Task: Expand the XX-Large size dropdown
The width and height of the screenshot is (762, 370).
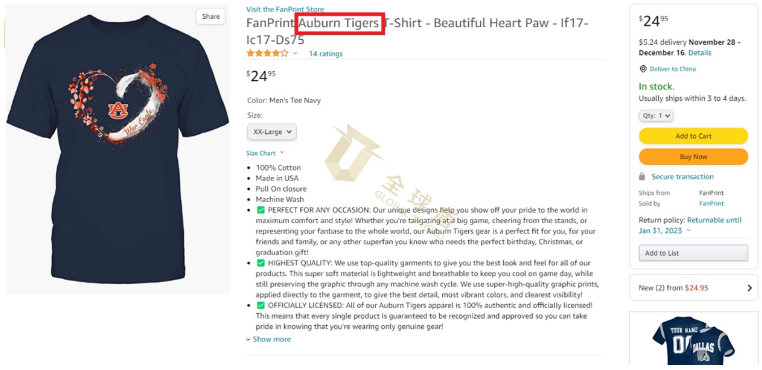Action: point(272,131)
